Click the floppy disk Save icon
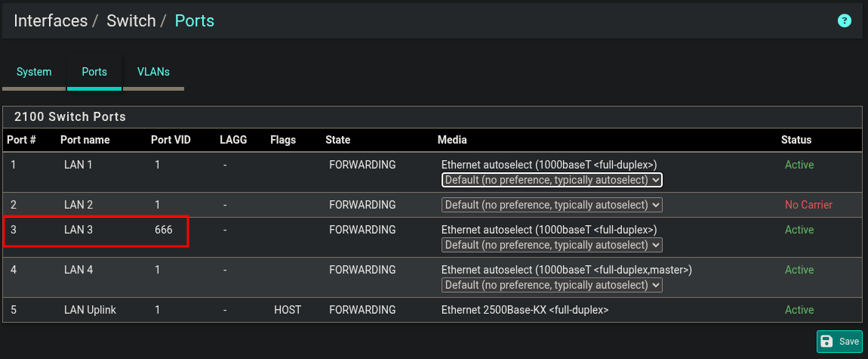This screenshot has width=868, height=359. point(827,342)
